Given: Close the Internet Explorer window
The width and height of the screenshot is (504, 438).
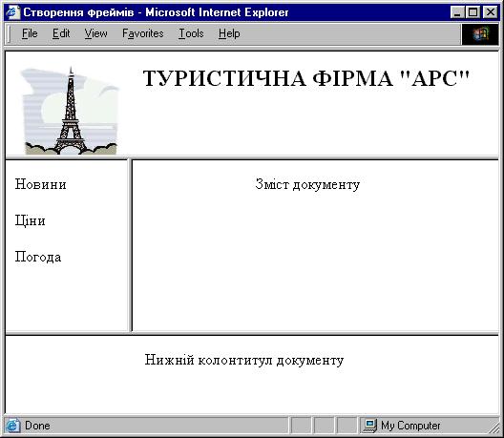Looking at the screenshot, I should (491, 12).
